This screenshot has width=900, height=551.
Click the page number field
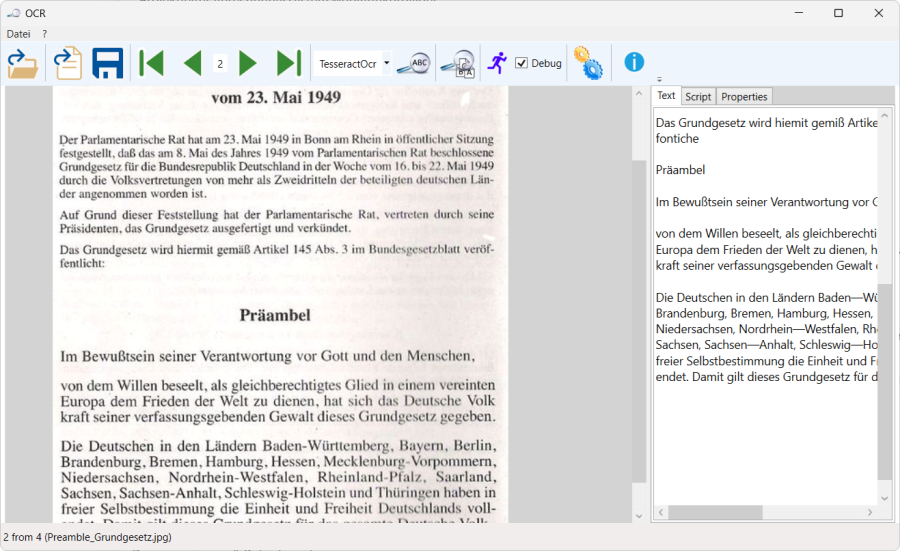[219, 63]
